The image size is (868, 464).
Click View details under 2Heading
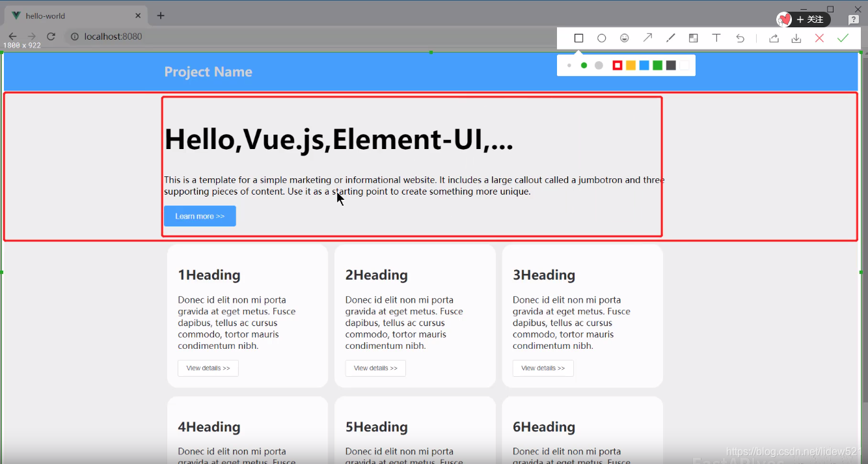click(x=375, y=368)
